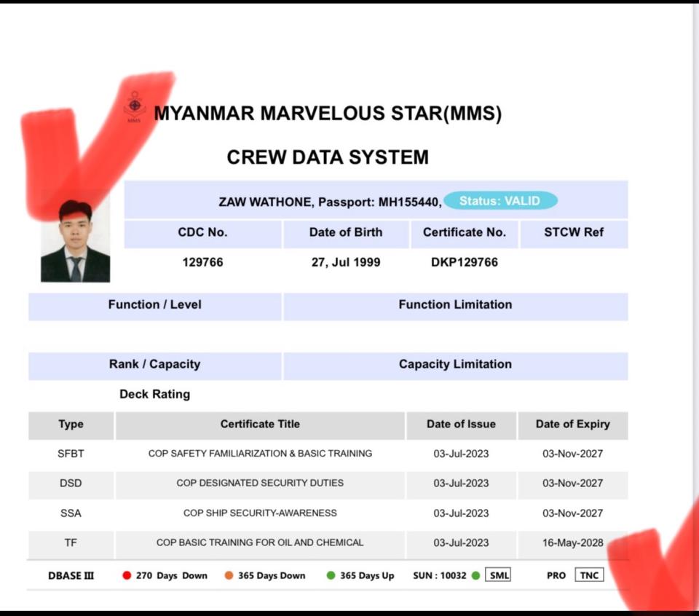The image size is (699, 616).
Task: Click the green 365 Days Up indicator dot
Action: pos(331,575)
